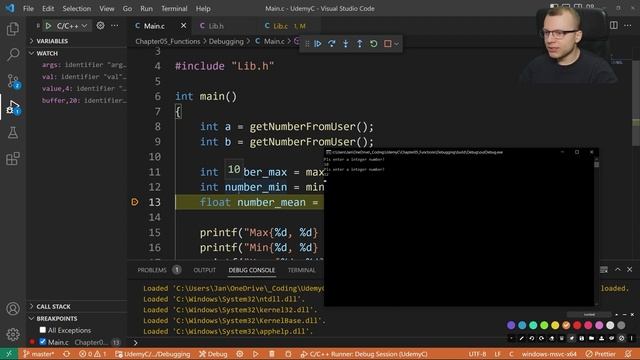Pick the red annotation color swatch
The width and height of the screenshot is (640, 360).
pyautogui.click(x=577, y=325)
